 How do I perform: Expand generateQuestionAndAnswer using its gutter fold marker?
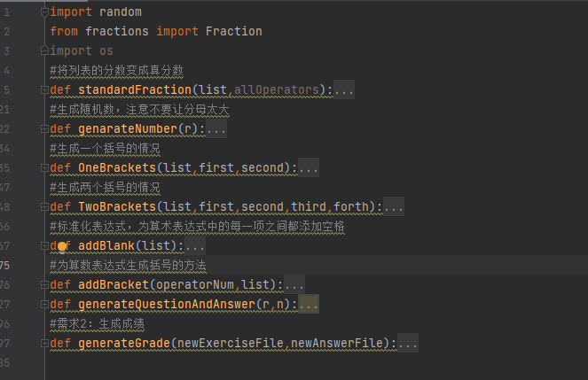44,305
